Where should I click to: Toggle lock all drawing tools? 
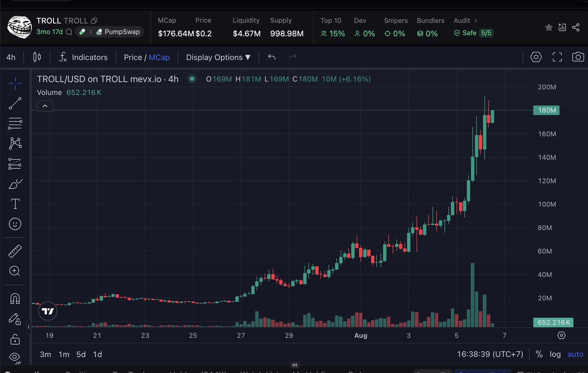click(15, 339)
